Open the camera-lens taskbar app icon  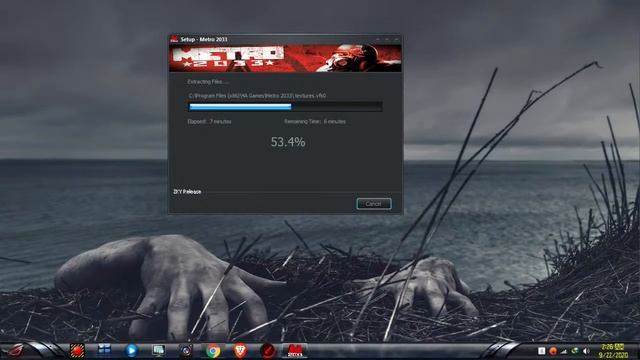[186, 351]
